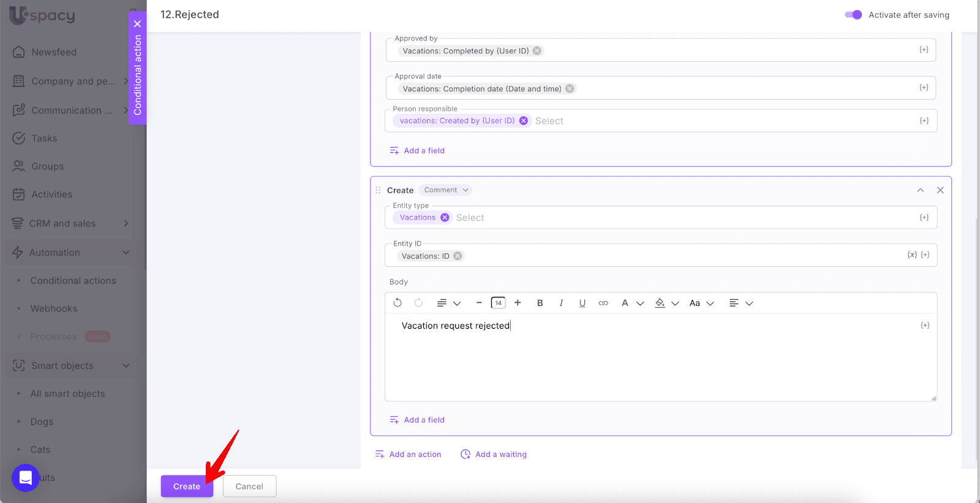This screenshot has height=503, width=980.
Task: Click the underline formatting icon
Action: coord(582,303)
